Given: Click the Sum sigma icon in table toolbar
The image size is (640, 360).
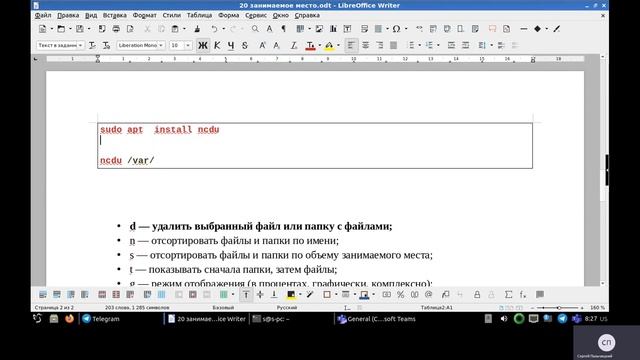Looking at the screenshot, I should coord(508,294).
